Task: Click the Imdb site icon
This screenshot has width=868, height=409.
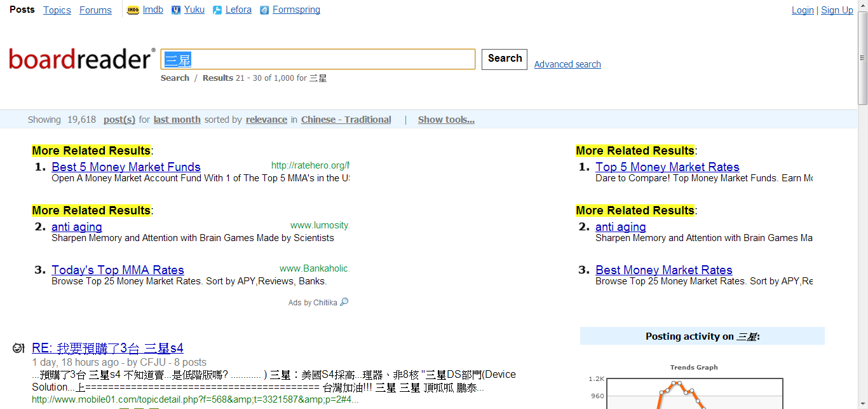Action: click(132, 10)
